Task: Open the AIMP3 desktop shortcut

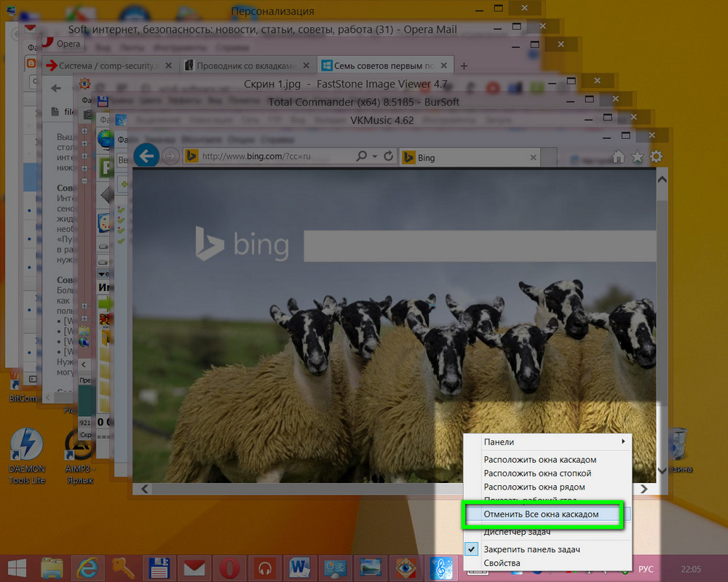Action: click(80, 457)
